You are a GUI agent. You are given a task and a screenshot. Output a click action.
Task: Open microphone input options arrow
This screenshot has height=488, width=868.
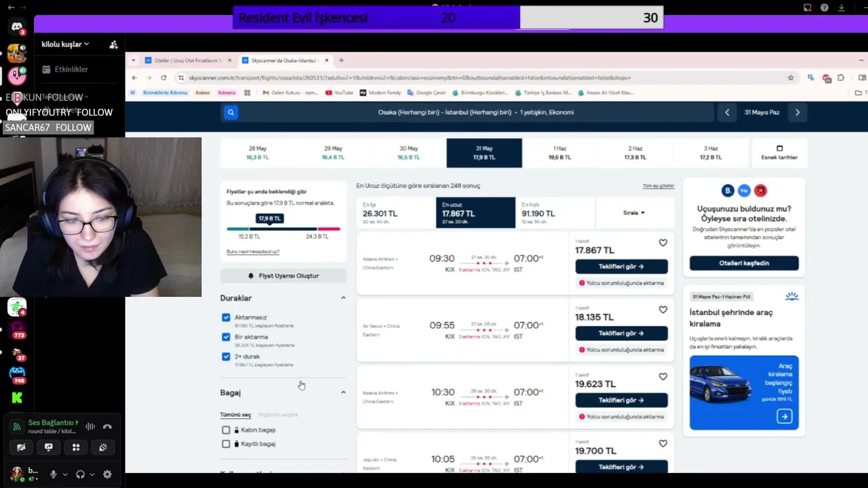[65, 474]
